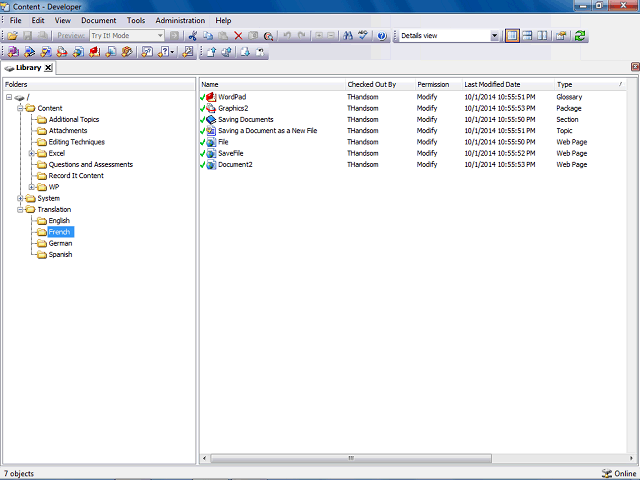The width and height of the screenshot is (640, 480).
Task: Select the English folder
Action: click(x=59, y=221)
